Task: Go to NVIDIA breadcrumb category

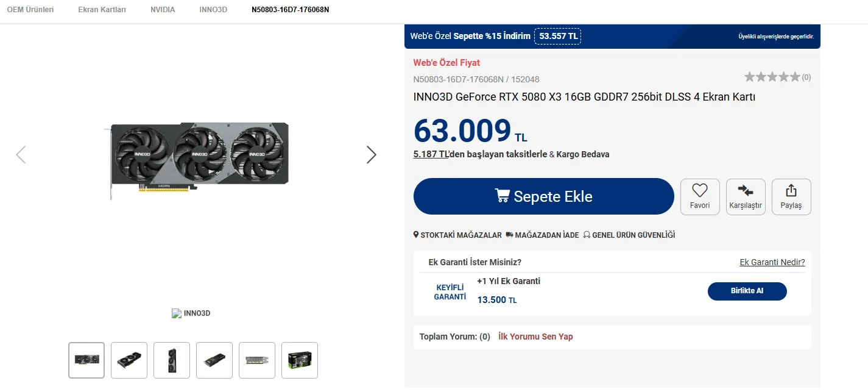Action: point(163,10)
